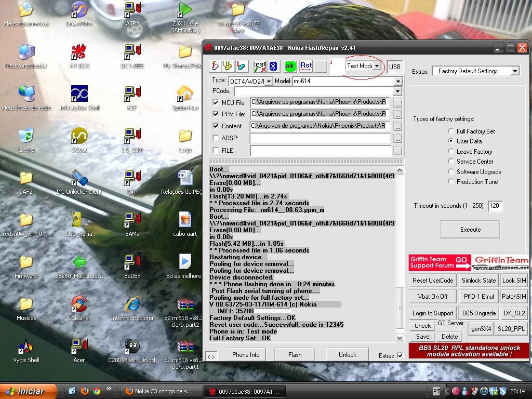This screenshot has height=399, width=532.
Task: Select the Full Factory Set radio option
Action: 451,131
